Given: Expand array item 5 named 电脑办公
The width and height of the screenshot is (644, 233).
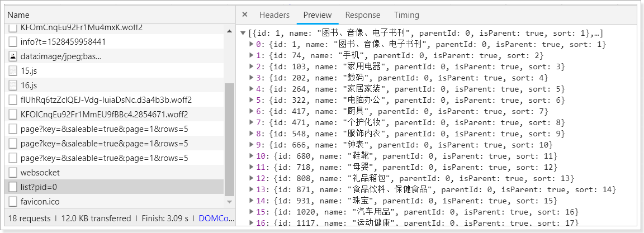Looking at the screenshot, I should click(251, 100).
